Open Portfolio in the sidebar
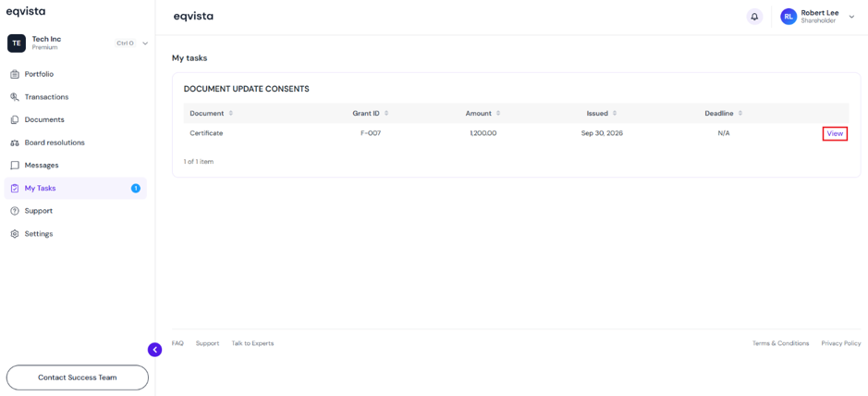Screen dimensions: 868x396 click(39, 74)
